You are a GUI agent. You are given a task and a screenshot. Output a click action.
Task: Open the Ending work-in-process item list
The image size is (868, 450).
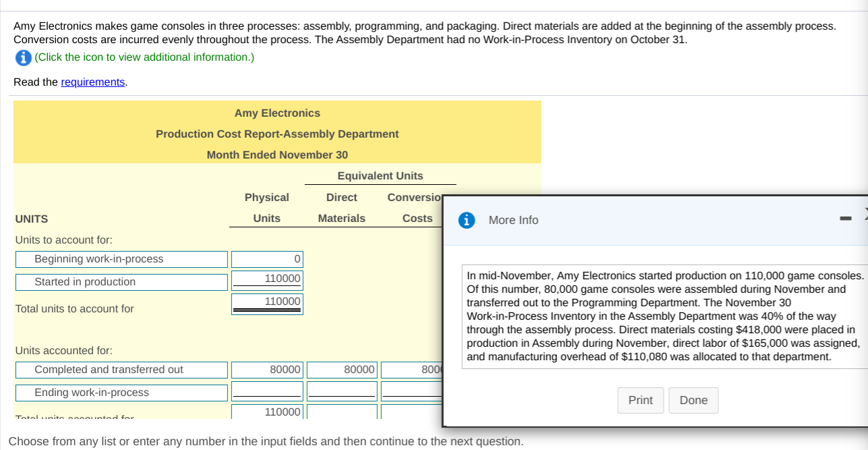[121, 392]
